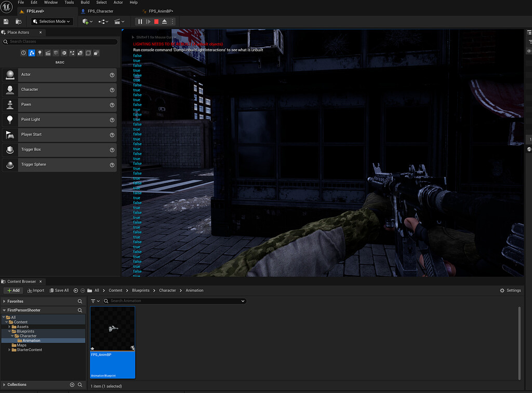Stop the play-in-editor session
Viewport: 532px width, 393px height.
coord(156,21)
